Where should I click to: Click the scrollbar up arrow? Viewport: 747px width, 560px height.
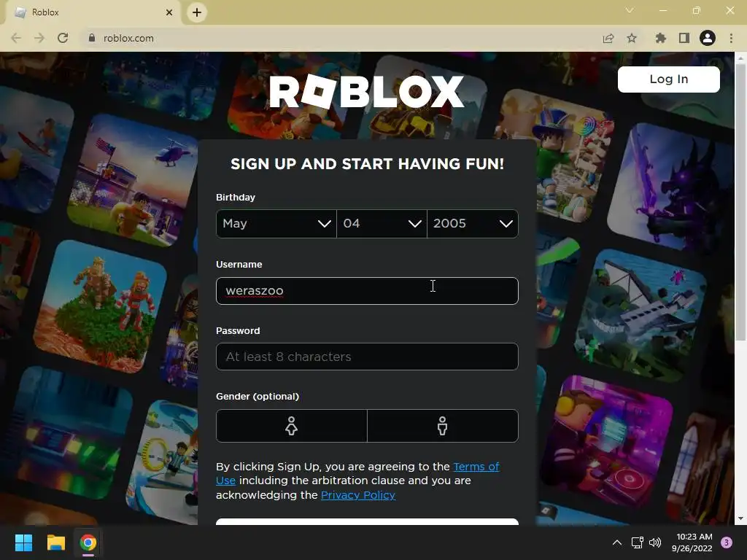pyautogui.click(x=740, y=58)
